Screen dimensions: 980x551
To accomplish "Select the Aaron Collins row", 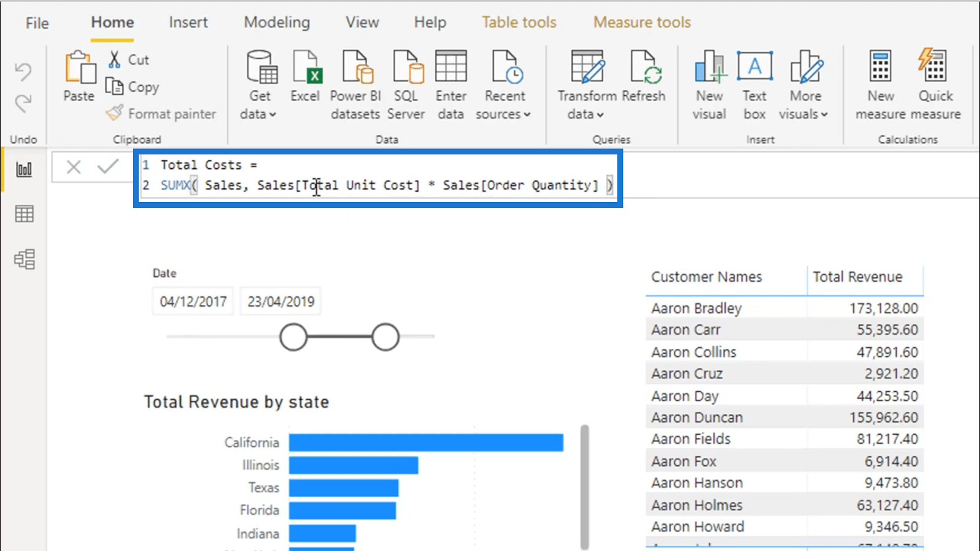I will tap(785, 352).
